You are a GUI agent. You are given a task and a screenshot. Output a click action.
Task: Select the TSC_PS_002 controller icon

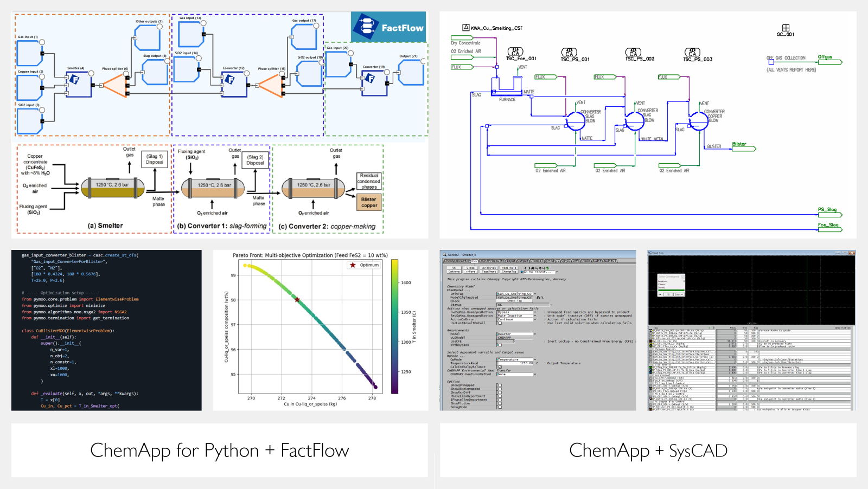[x=633, y=52]
